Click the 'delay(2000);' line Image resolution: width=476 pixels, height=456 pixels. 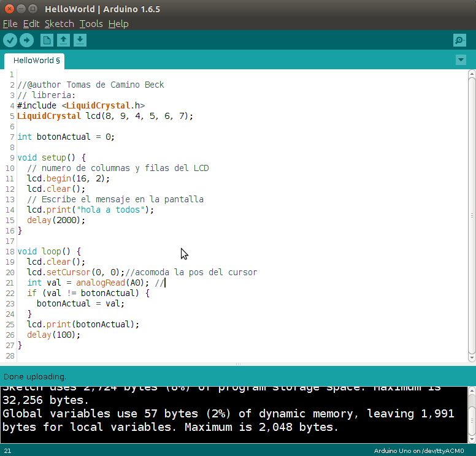[56, 220]
